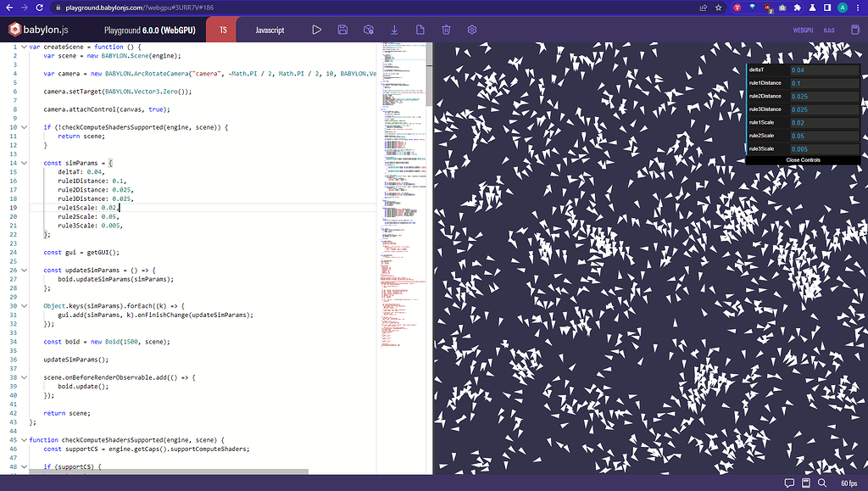Download the playground as a zip
Image resolution: width=868 pixels, height=491 pixels.
[394, 29]
